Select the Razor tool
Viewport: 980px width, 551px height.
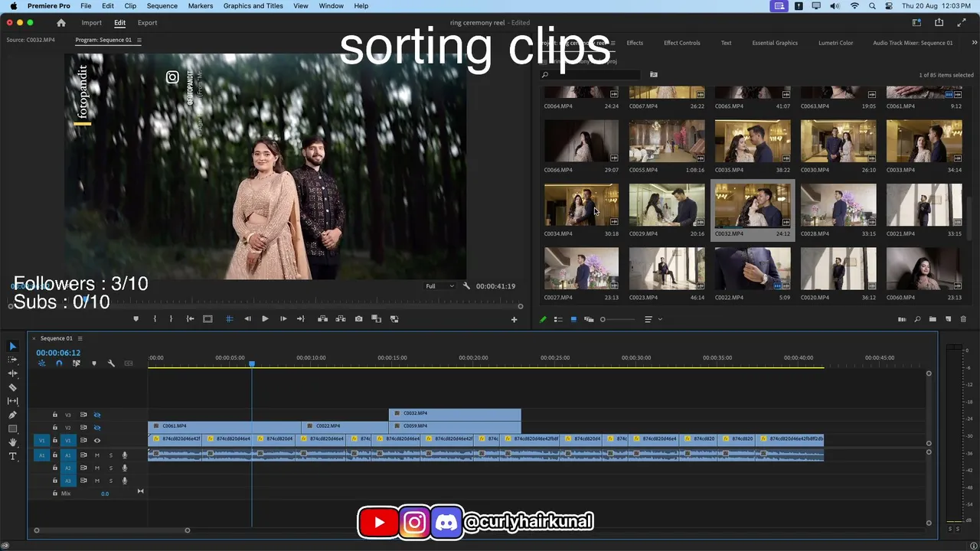tap(12, 387)
